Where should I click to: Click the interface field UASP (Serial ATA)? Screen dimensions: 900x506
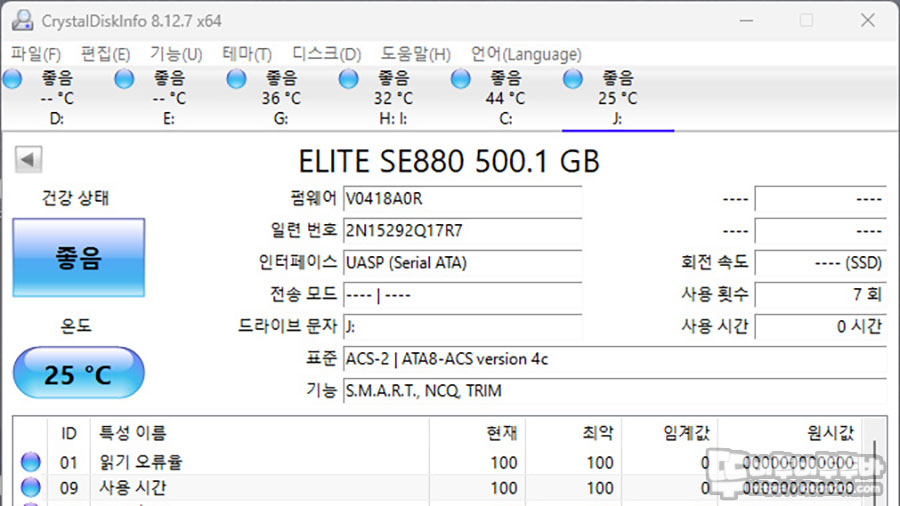[463, 263]
